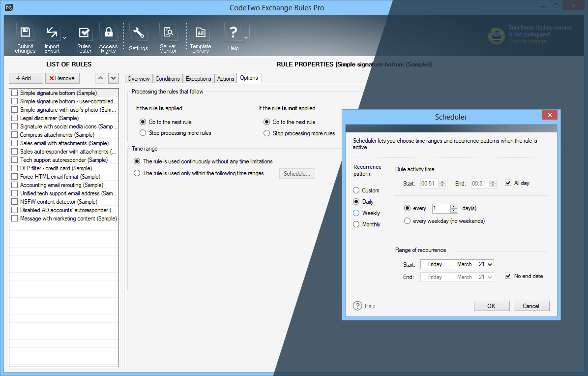
Task: Select Tech support autoresponder (Sample) rule
Action: [x=64, y=160]
